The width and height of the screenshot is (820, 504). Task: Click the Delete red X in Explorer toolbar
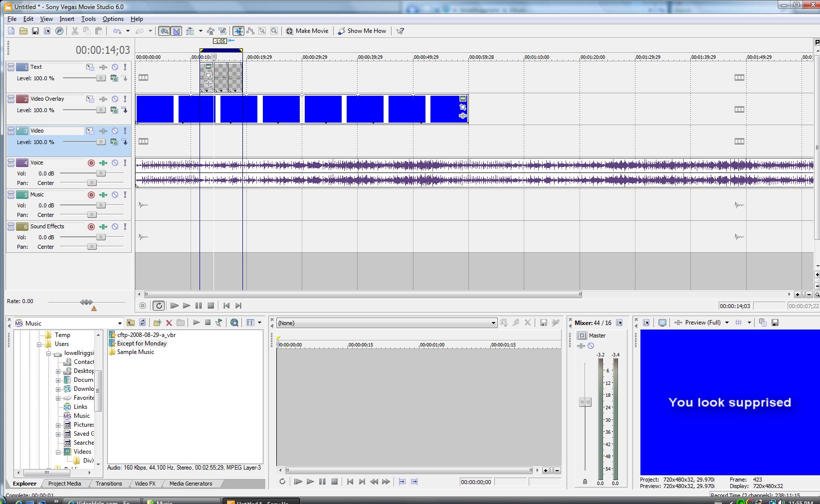point(169,323)
